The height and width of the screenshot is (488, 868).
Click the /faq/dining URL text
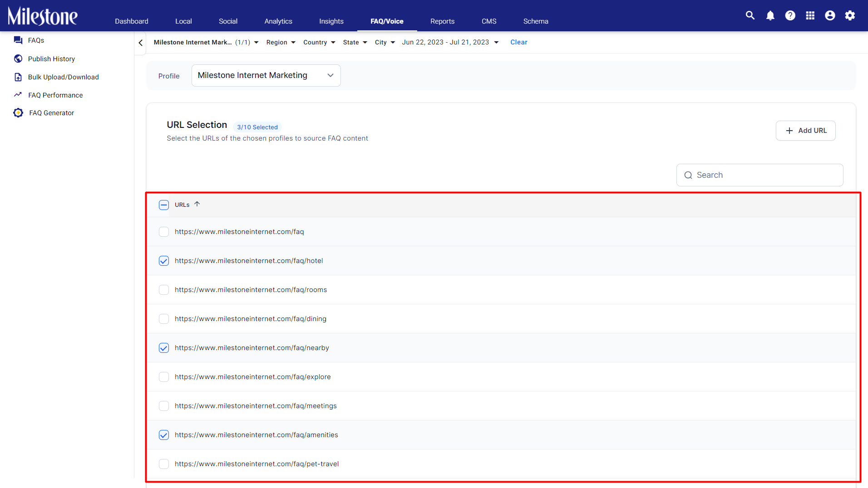point(251,319)
